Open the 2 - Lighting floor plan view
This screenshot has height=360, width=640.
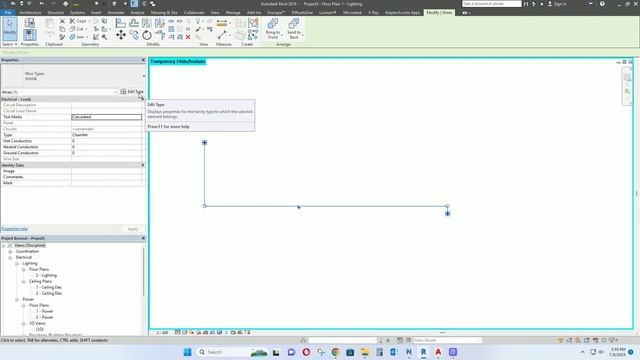point(46,276)
